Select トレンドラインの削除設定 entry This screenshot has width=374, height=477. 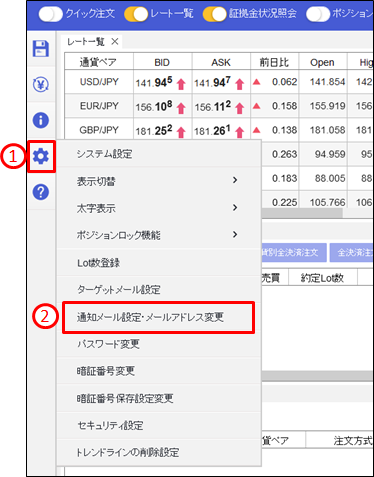[x=159, y=452]
